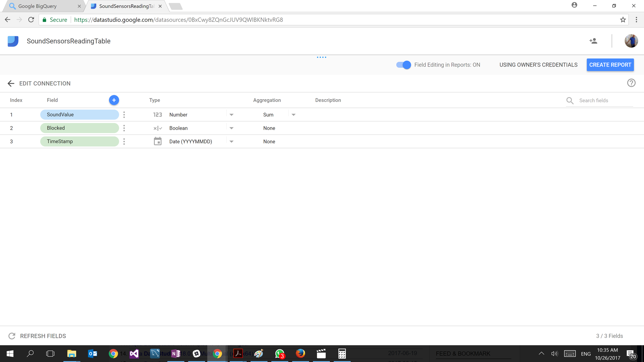Expand the Sum aggregation dropdown

coord(293,115)
